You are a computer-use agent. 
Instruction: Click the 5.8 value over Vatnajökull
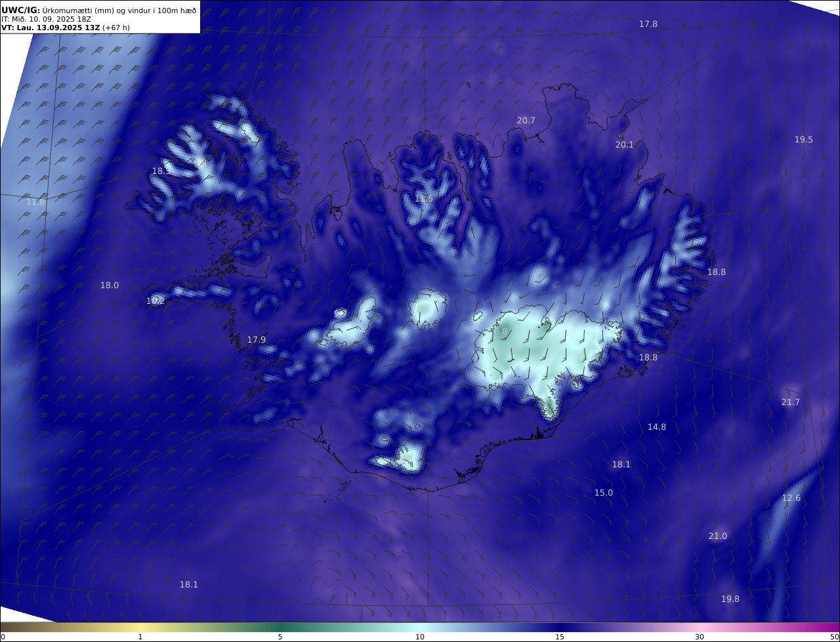[x=501, y=332]
